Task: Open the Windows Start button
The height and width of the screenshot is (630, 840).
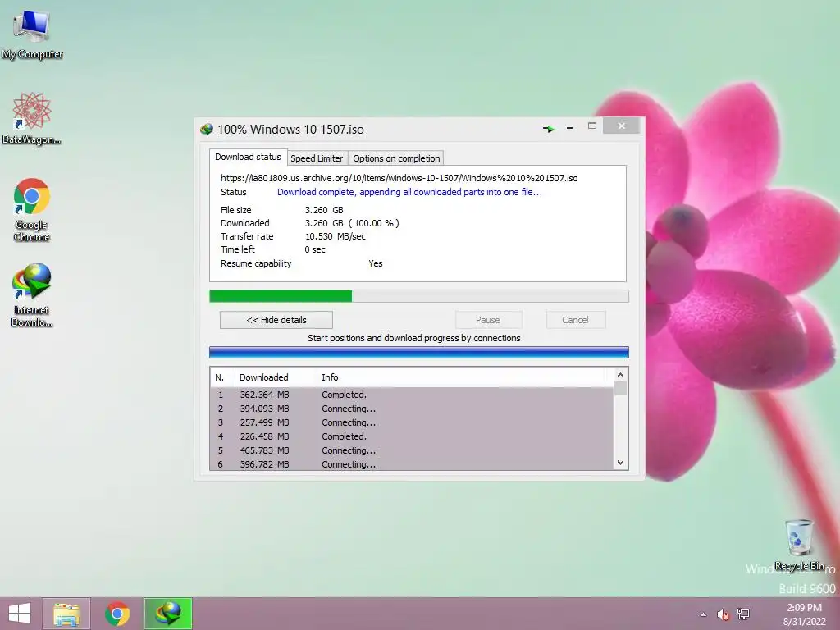Action: click(20, 614)
